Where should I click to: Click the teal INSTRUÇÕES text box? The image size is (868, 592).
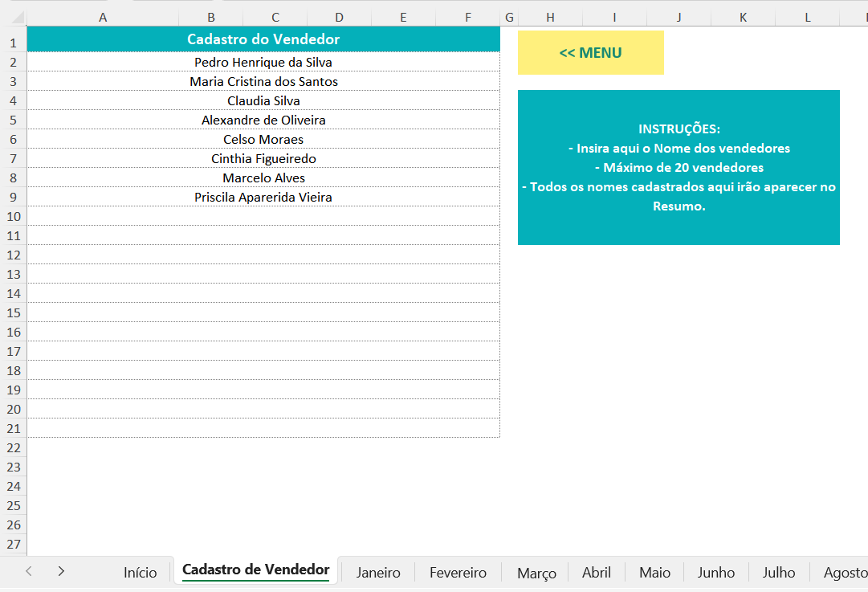pos(679,167)
